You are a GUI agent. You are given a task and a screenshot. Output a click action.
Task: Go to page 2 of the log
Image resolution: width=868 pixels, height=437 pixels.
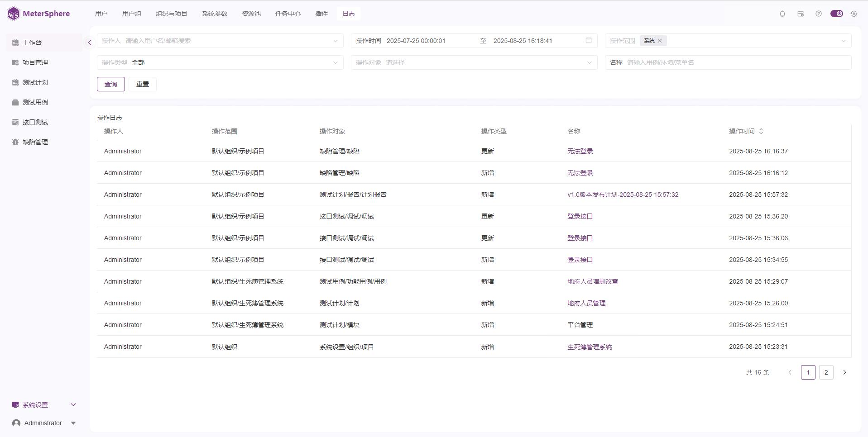826,372
